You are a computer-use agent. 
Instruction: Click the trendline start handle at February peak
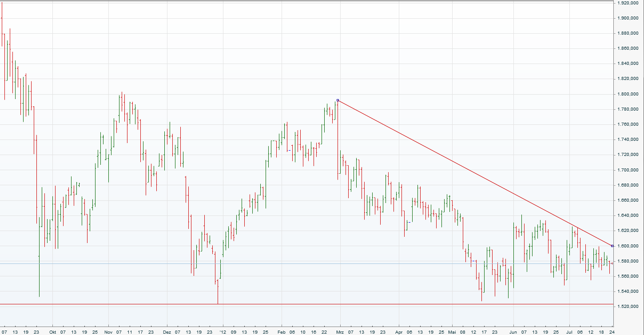point(338,100)
